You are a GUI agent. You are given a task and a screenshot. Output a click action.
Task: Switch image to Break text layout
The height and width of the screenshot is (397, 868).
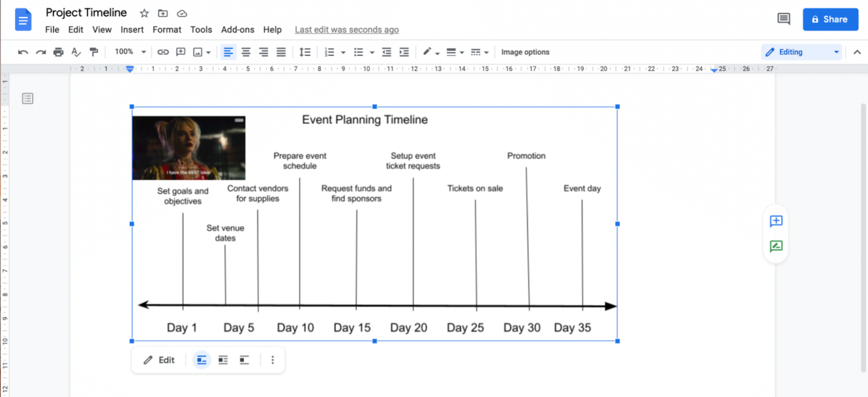[244, 360]
